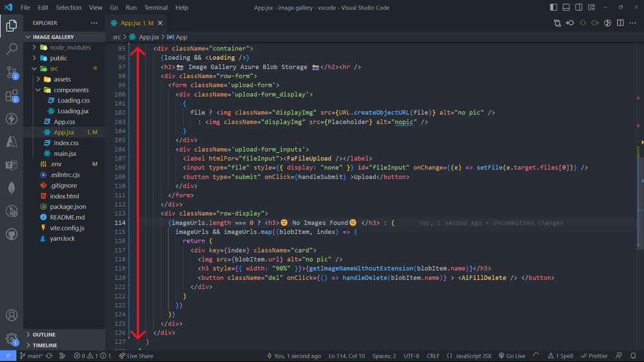
Task: Open the Manage gear icon
Action: coord(12,339)
